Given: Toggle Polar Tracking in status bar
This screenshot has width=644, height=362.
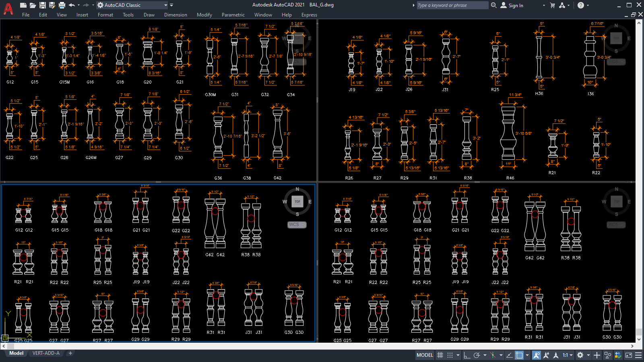Looking at the screenshot, I should (477, 355).
